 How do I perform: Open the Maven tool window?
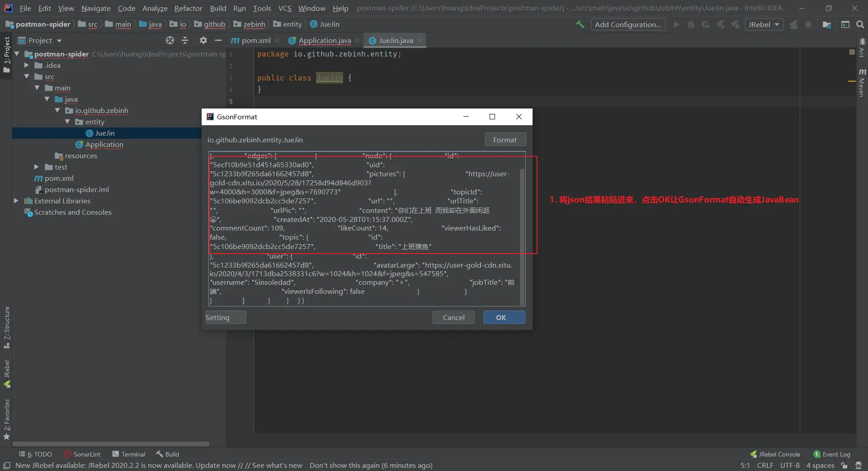click(862, 82)
